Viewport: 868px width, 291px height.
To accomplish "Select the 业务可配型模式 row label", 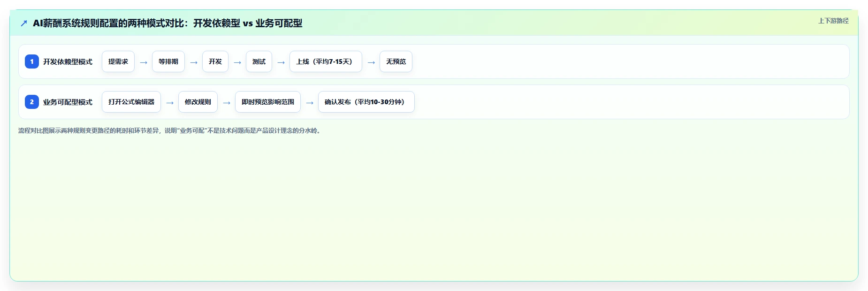I will pyautogui.click(x=68, y=102).
